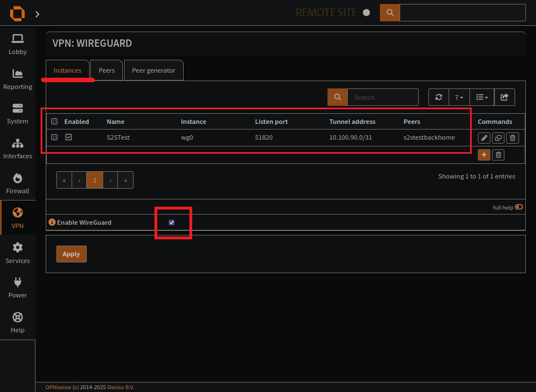The height and width of the screenshot is (392, 536).
Task: Delete selected instances with bottom trash icon
Action: [498, 155]
